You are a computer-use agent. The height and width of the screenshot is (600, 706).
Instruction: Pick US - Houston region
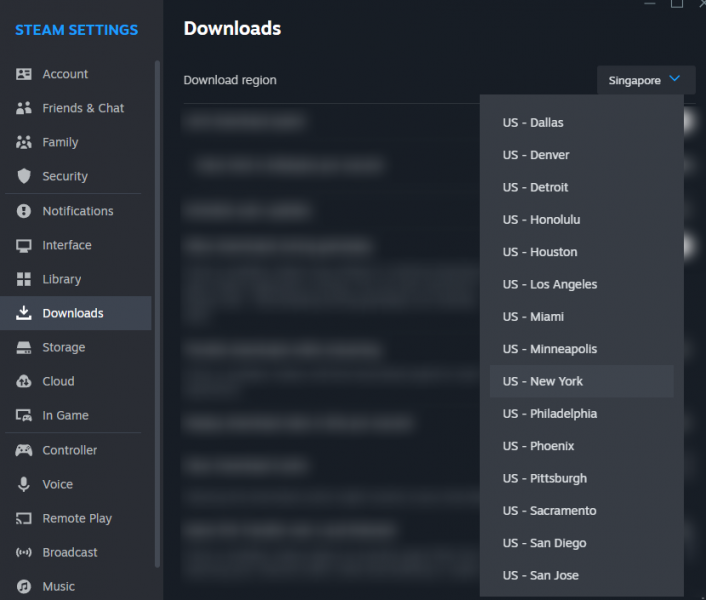pyautogui.click(x=581, y=252)
